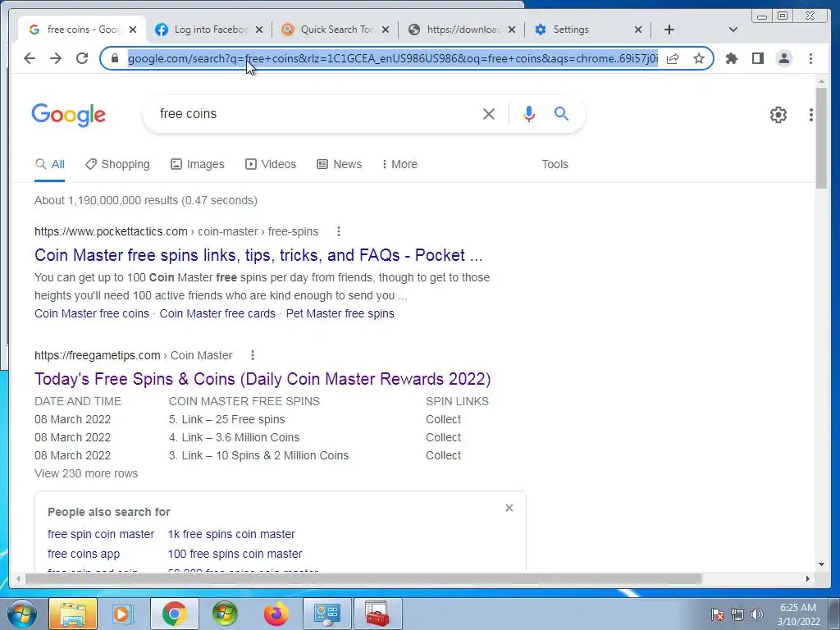Clear the search query with X
Image resolution: width=840 pixels, height=630 pixels.
[489, 113]
